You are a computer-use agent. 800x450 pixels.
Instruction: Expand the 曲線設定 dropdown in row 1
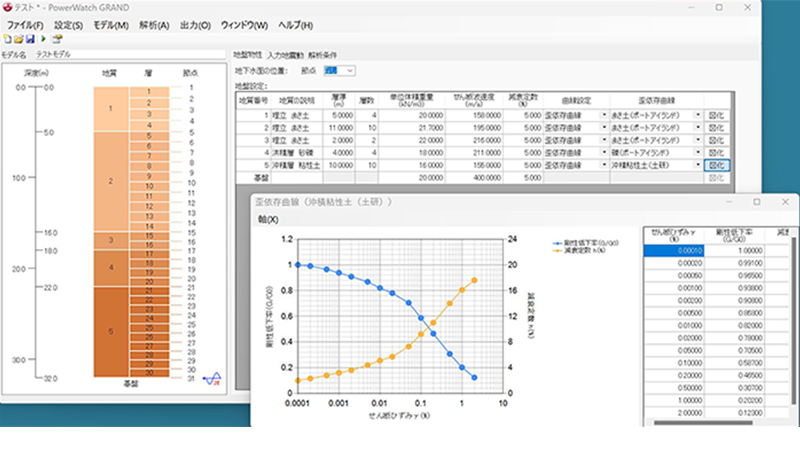tap(603, 115)
